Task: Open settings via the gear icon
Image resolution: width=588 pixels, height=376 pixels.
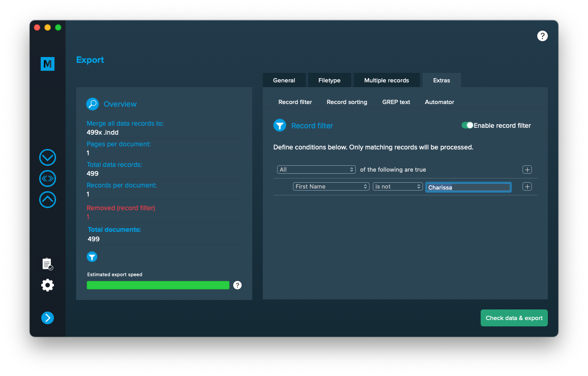Action: [x=48, y=286]
